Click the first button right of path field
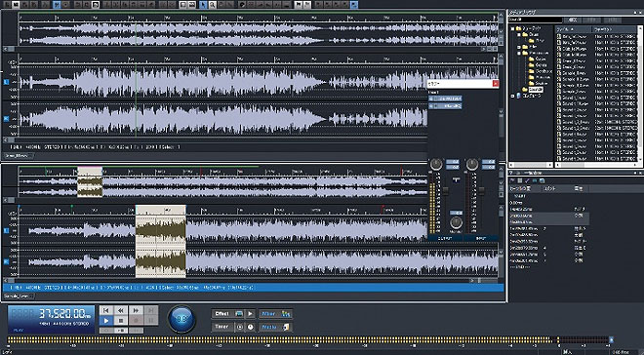644x355 pixels. click(572, 20)
